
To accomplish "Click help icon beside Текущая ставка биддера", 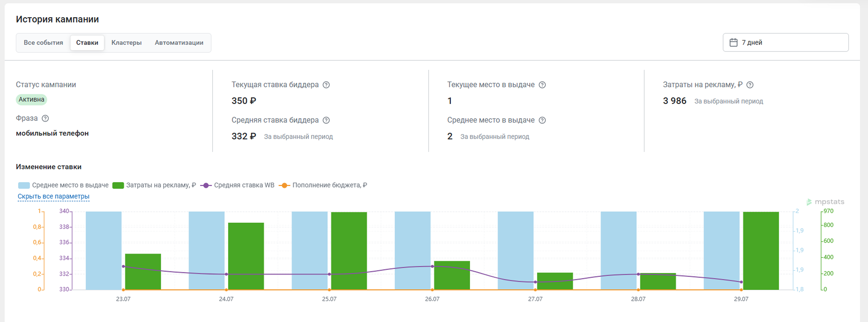I will (x=326, y=85).
